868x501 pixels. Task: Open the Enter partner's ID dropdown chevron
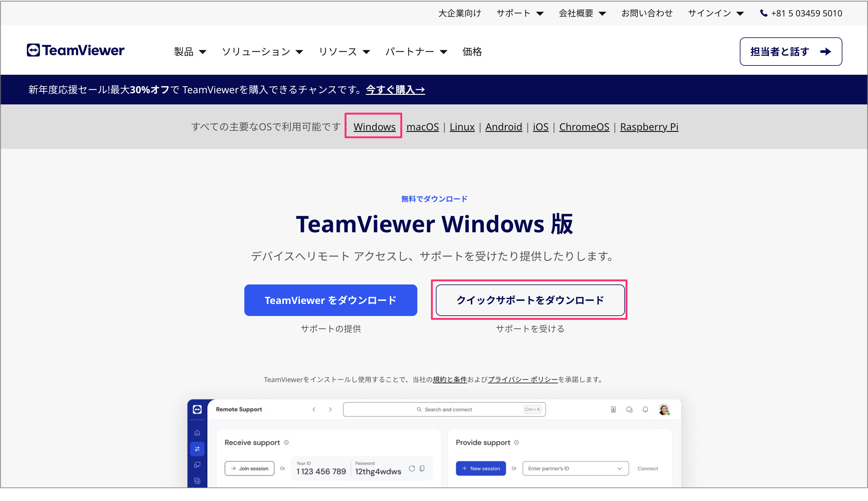click(619, 468)
